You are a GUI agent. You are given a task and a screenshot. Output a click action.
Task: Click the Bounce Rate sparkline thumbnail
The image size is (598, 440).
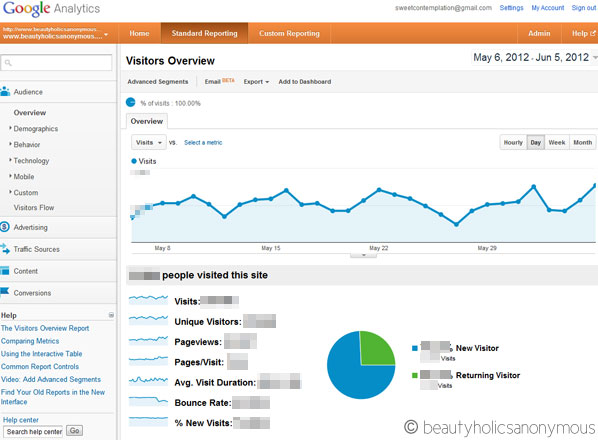pyautogui.click(x=148, y=401)
